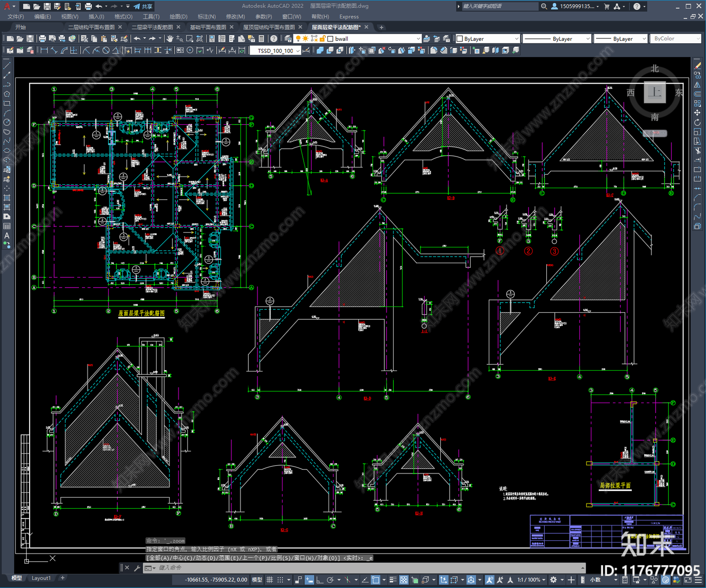Open annotation scale 1:1 / 100% dropdown
Image resolution: width=706 pixels, height=588 pixels.
531,580
